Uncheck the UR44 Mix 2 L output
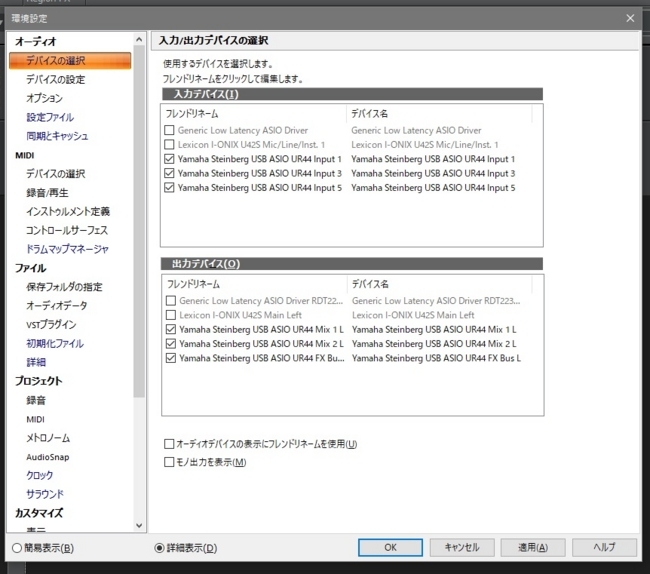This screenshot has width=650, height=574. coord(170,344)
